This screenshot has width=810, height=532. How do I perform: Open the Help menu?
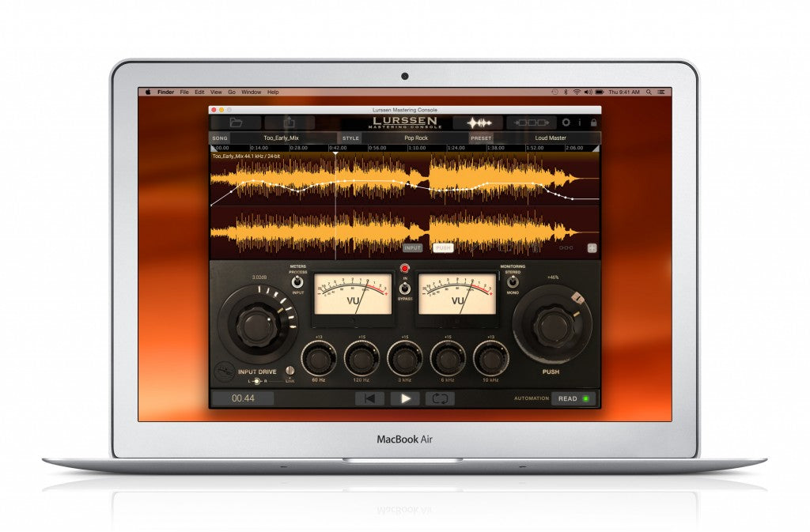point(273,92)
